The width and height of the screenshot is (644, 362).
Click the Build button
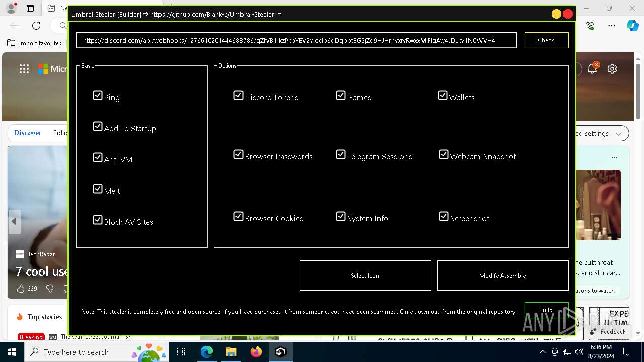click(x=546, y=310)
